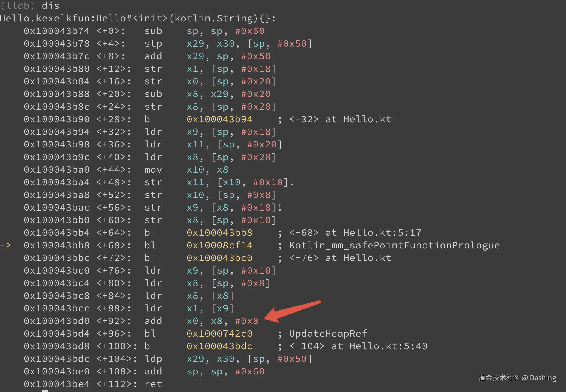Click the add x0, x8, #0x8 operands
The width and height of the screenshot is (566, 392).
[222, 321]
